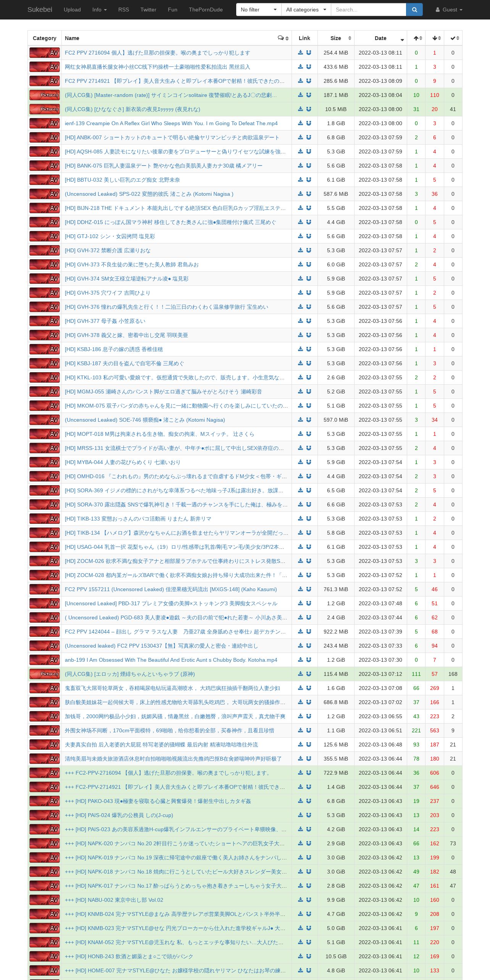Image resolution: width=490 pixels, height=980 pixels.
Task: Open the ienf-139 torrent title link
Action: point(171,123)
